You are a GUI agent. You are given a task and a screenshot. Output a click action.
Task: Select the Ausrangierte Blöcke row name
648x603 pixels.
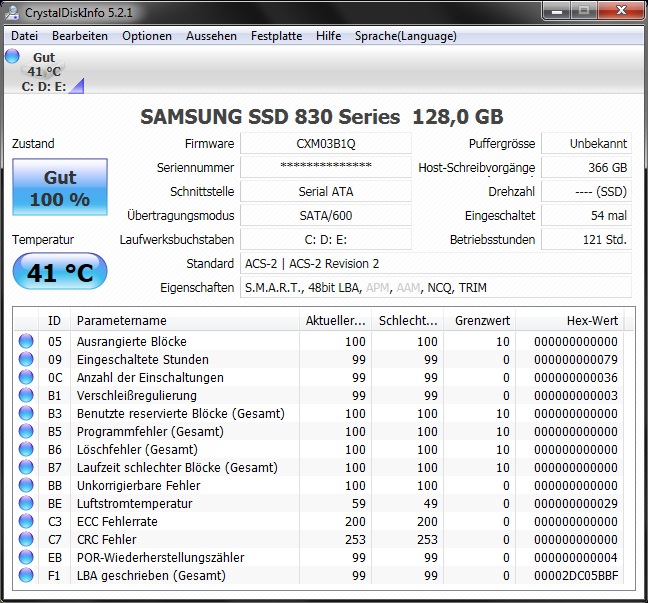click(x=131, y=341)
